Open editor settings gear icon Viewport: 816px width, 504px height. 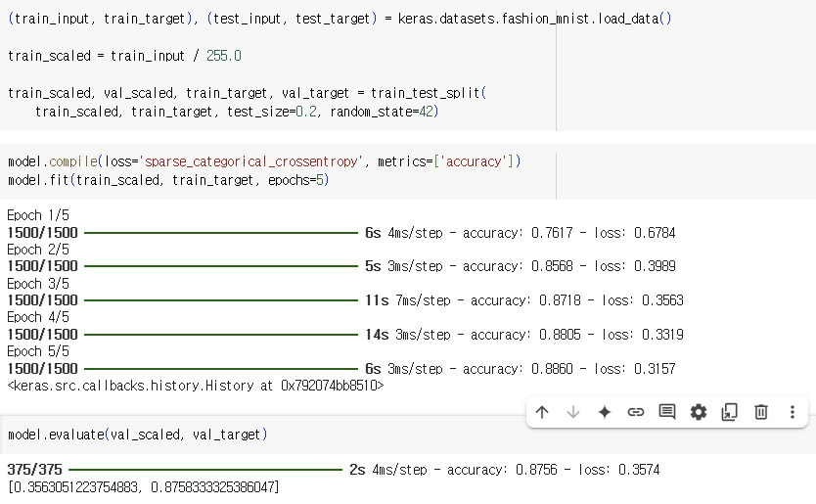699,412
